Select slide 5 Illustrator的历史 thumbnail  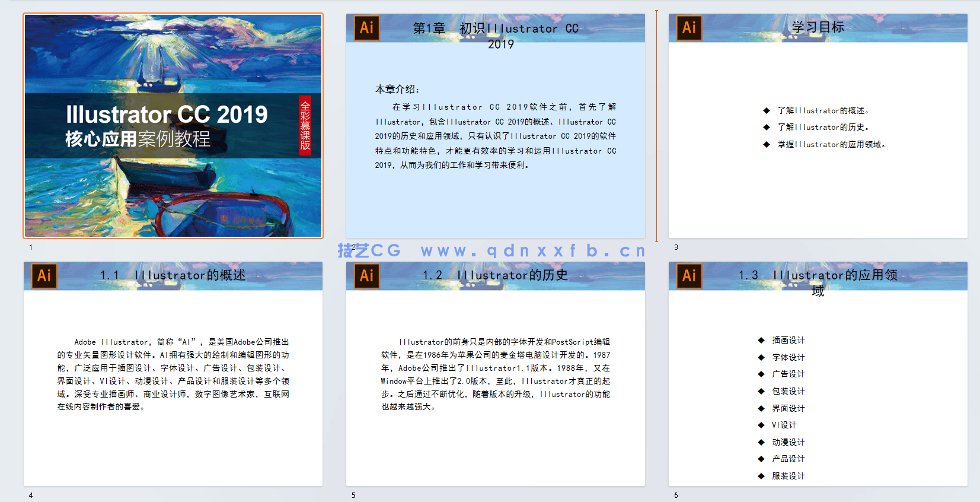(496, 374)
